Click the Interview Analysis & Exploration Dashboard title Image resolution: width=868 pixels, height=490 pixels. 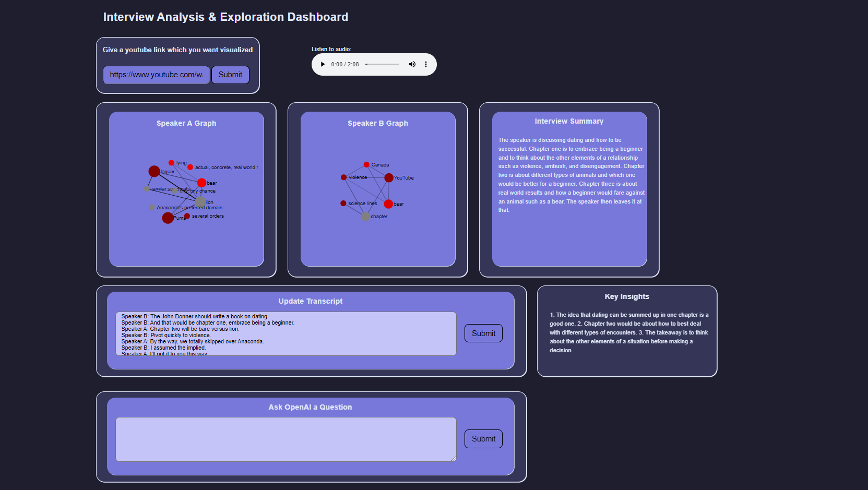(x=225, y=17)
